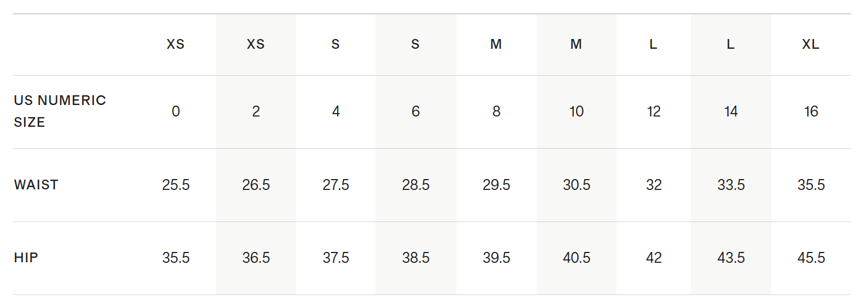Click the 43.5 hip measurement
This screenshot has height=303, width=868.
point(730,258)
